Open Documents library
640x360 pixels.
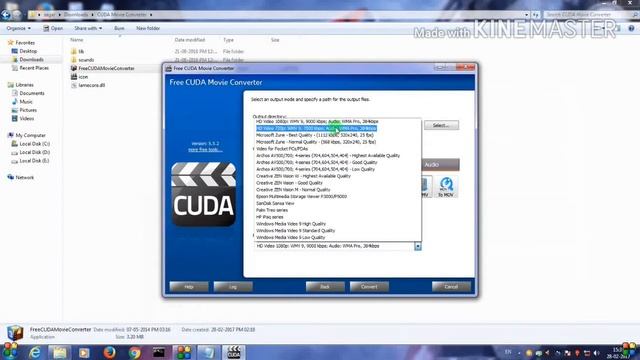(32, 93)
